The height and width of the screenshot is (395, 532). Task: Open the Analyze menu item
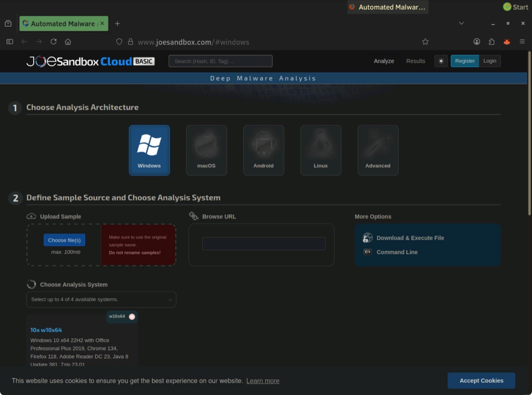click(x=383, y=61)
